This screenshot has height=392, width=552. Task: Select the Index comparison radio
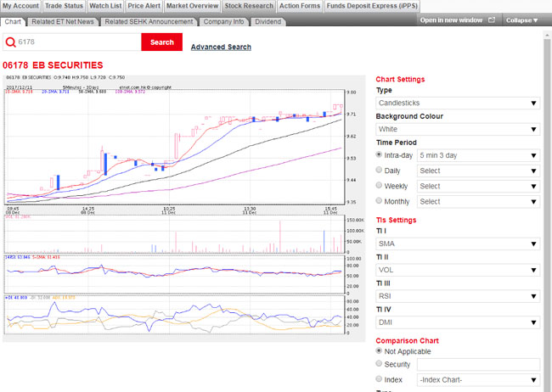click(379, 378)
